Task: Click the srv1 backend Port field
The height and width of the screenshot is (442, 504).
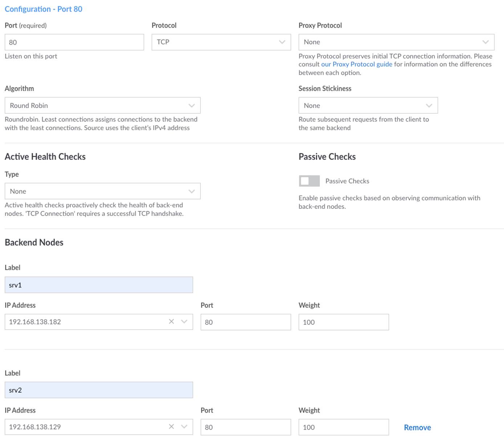Action: coord(245,322)
